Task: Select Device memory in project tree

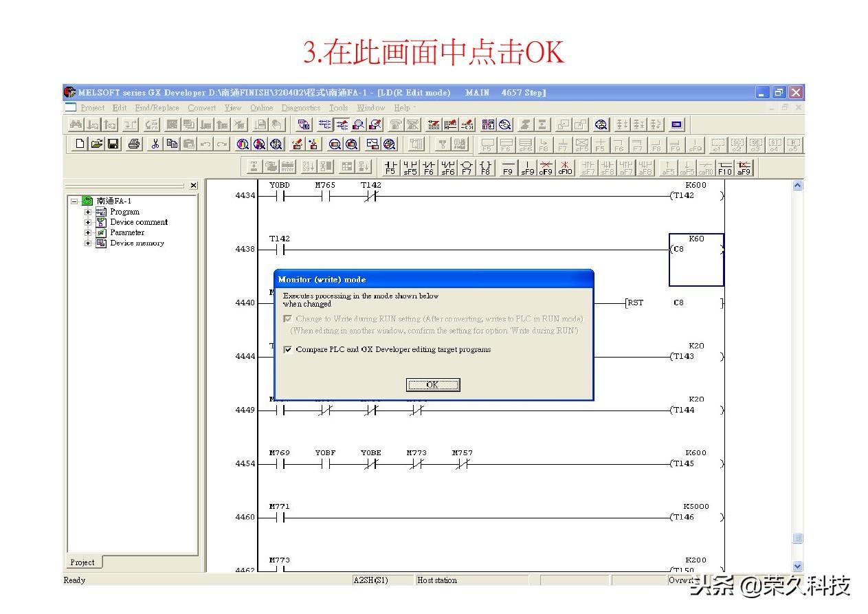Action: tap(137, 243)
